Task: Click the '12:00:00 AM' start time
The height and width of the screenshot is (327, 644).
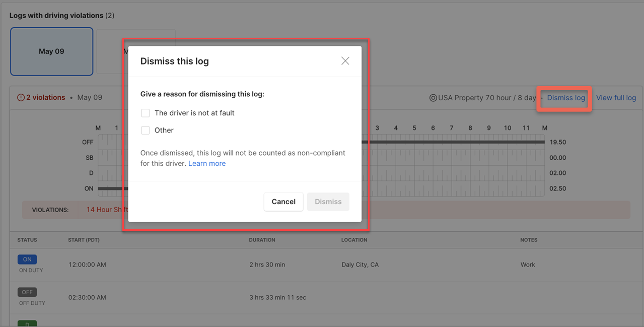Action: point(87,265)
